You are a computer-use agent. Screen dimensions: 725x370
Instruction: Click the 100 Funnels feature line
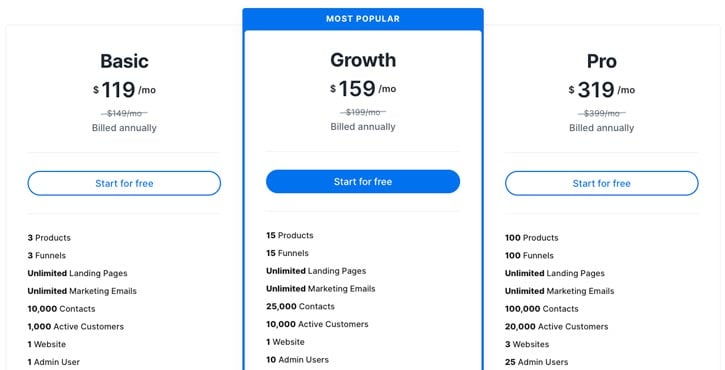[x=529, y=255]
